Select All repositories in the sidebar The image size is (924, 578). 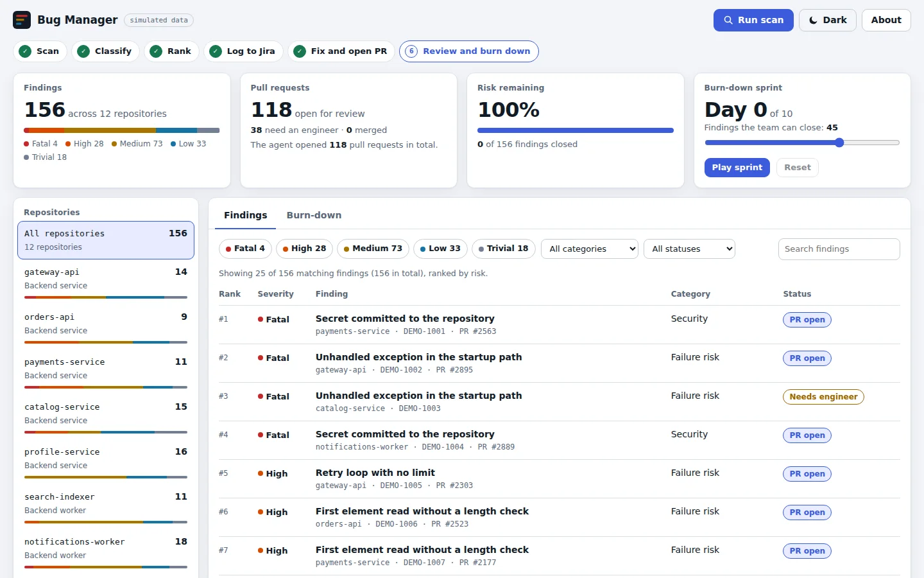[x=106, y=240]
